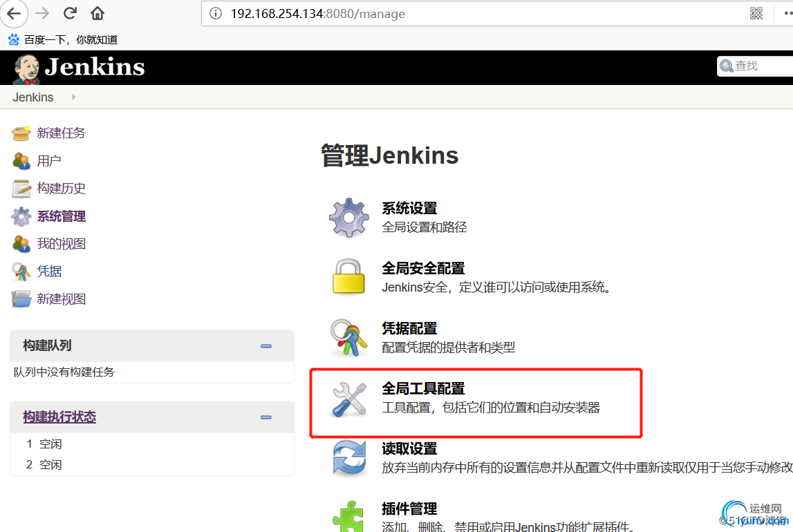Viewport: 793px width, 532px height.
Task: Focus the 查找 search box
Action: [x=756, y=66]
